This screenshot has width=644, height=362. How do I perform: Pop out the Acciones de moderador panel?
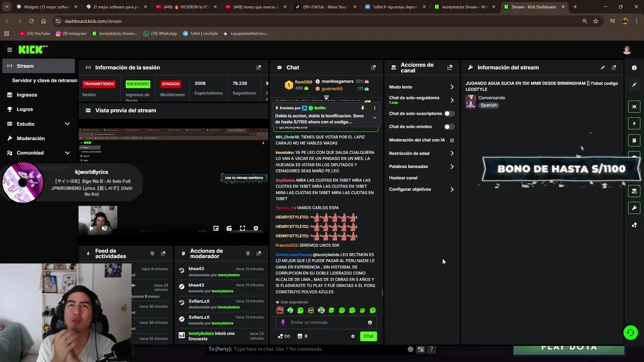click(x=259, y=253)
